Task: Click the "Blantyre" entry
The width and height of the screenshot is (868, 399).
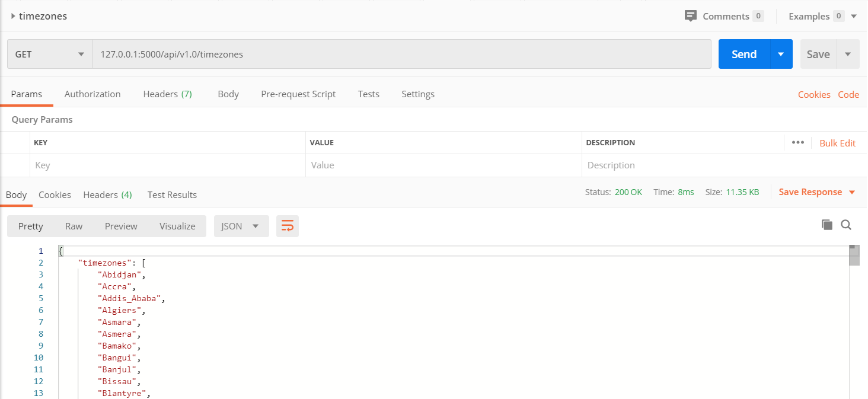Action: coord(122,393)
